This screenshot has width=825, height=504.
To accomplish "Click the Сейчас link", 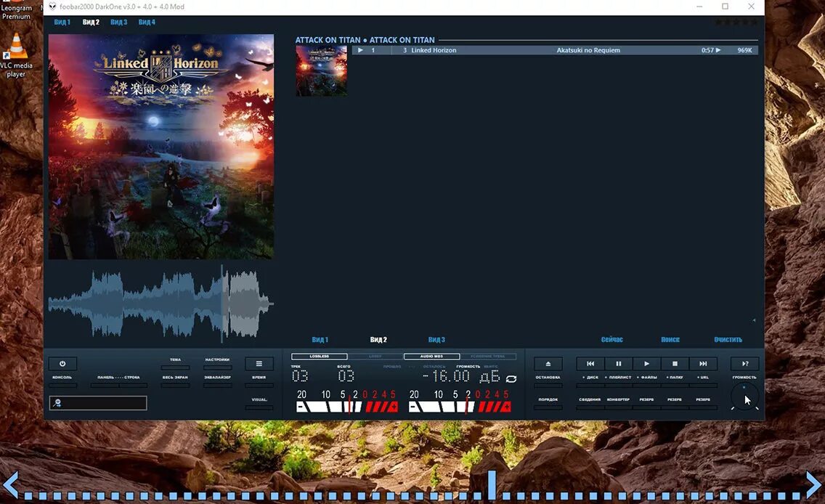I will tap(612, 340).
